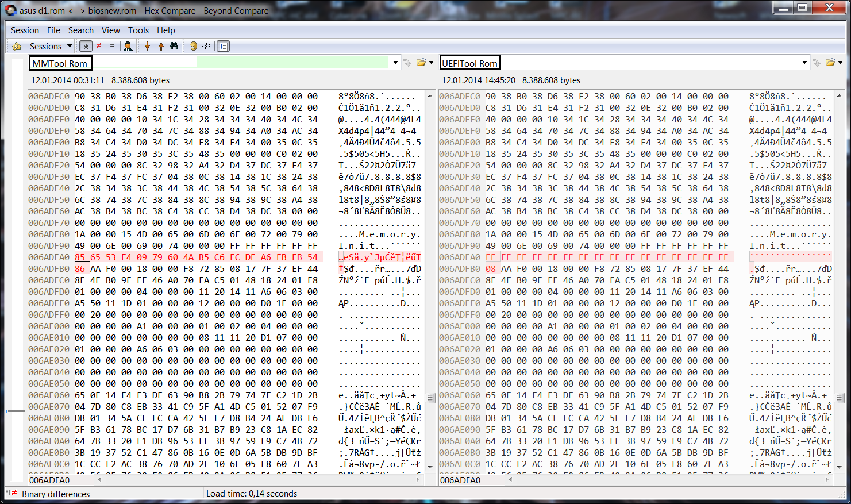Click left file date 12.01.2014 00:31:11

(68, 80)
